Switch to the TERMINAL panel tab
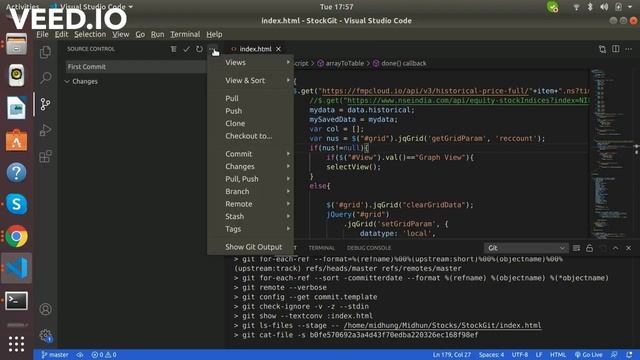The height and width of the screenshot is (360, 640). click(x=321, y=248)
